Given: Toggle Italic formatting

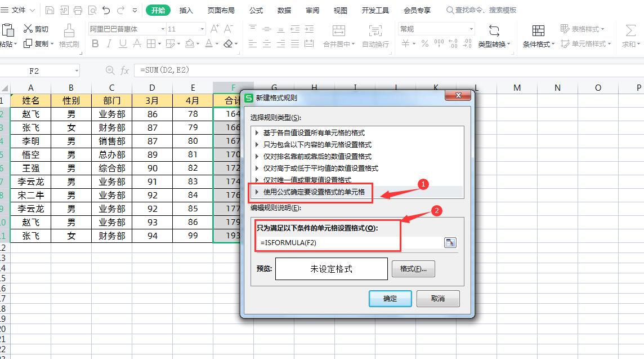Looking at the screenshot, I should tap(109, 43).
